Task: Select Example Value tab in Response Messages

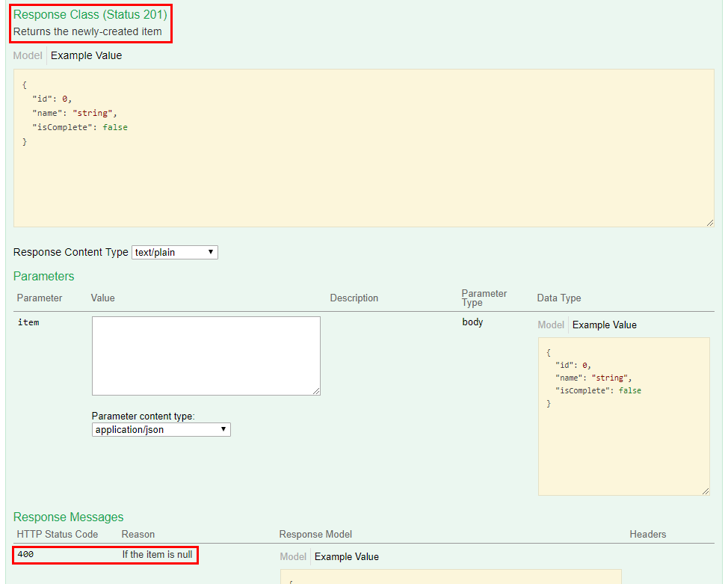Action: (x=346, y=556)
